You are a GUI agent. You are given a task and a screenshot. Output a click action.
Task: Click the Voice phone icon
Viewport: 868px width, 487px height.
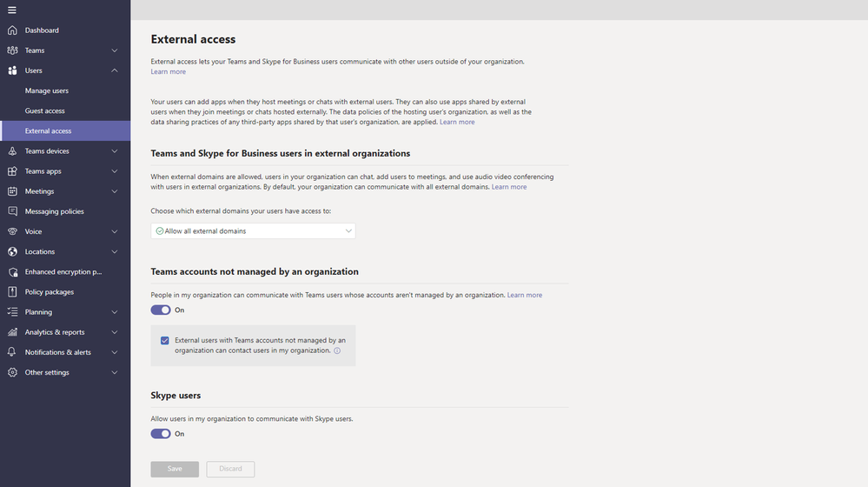pos(12,231)
